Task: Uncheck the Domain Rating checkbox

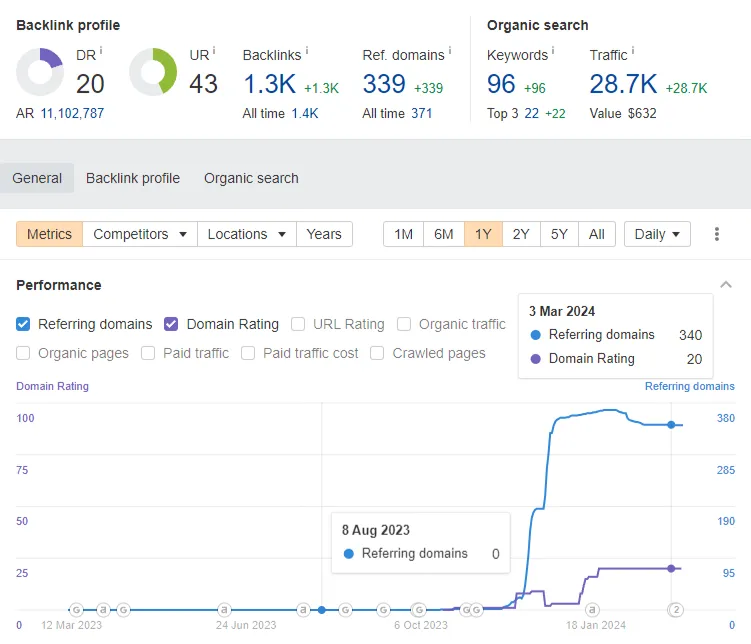Action: coord(171,324)
